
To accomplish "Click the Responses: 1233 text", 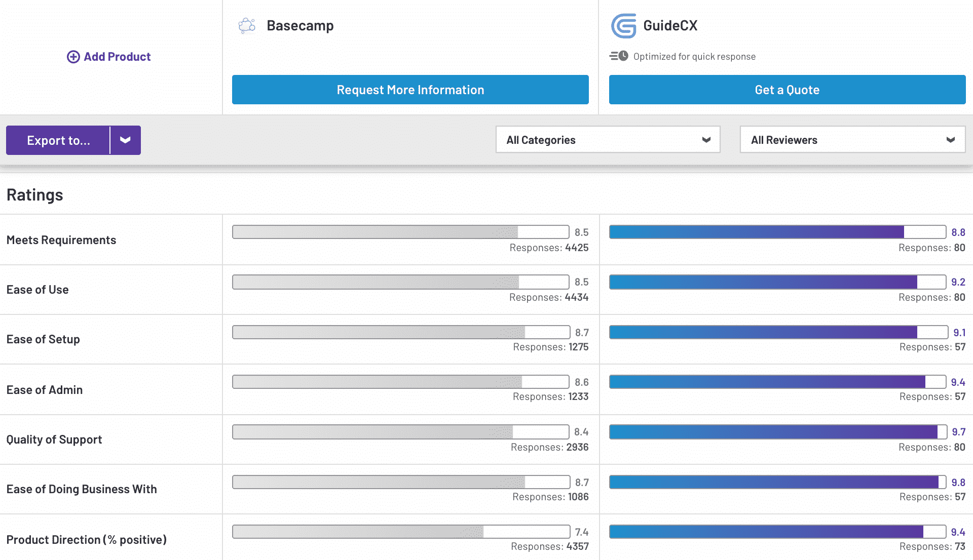I will coord(551,396).
